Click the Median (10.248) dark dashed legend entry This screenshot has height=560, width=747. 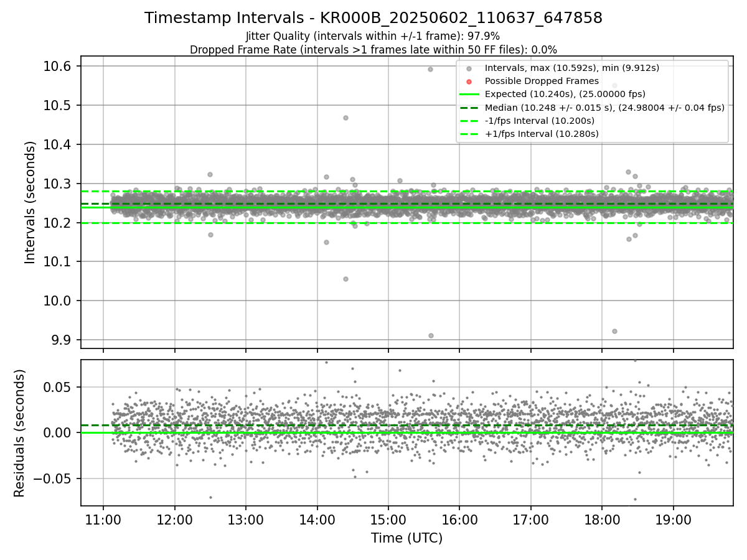pos(592,108)
